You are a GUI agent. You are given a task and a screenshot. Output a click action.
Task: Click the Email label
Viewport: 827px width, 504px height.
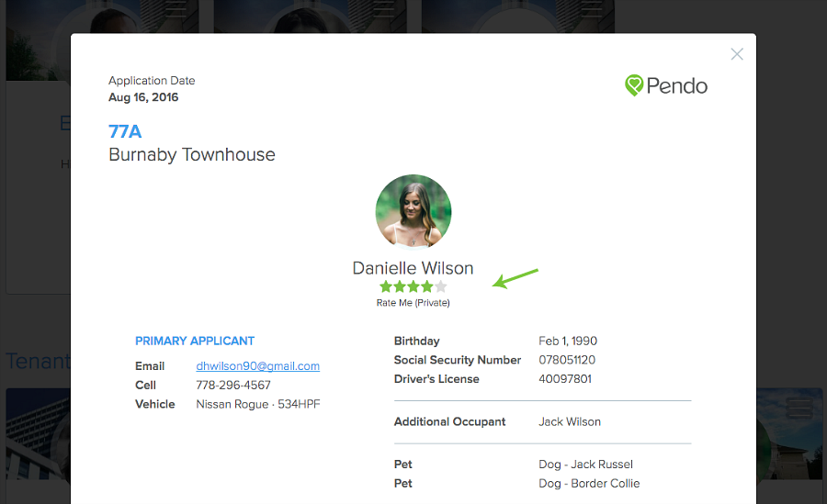pos(150,366)
